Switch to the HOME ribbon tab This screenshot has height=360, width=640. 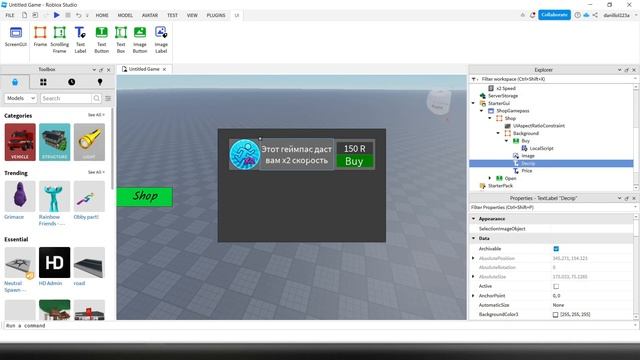tap(102, 15)
